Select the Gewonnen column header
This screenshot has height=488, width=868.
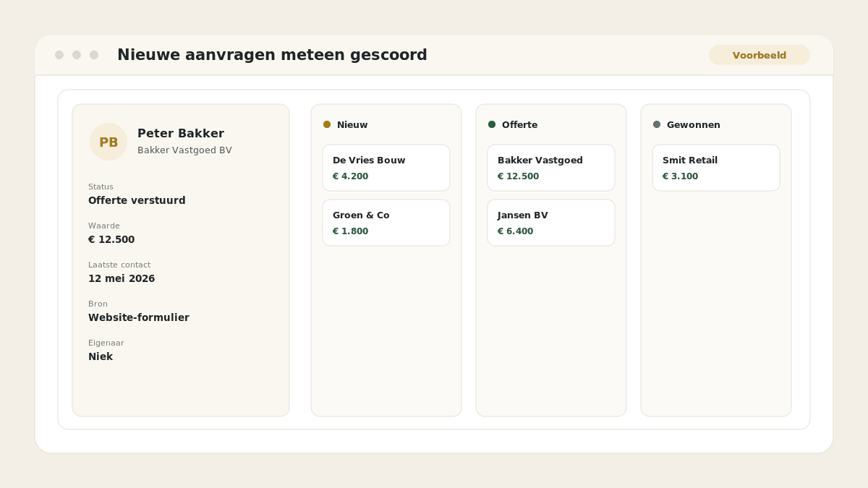(693, 125)
